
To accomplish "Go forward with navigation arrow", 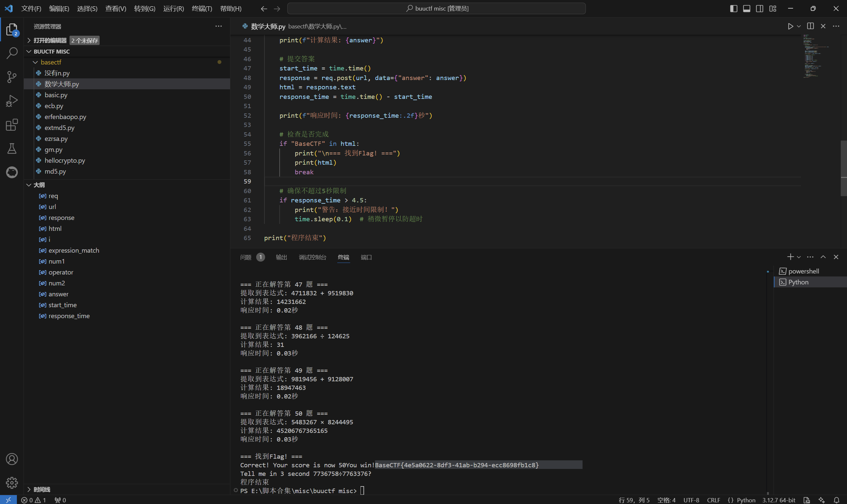I will pyautogui.click(x=277, y=9).
